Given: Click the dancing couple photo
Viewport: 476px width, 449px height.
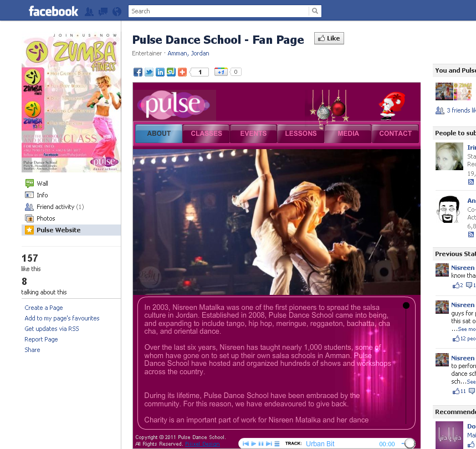Looking at the screenshot, I should coord(277,222).
